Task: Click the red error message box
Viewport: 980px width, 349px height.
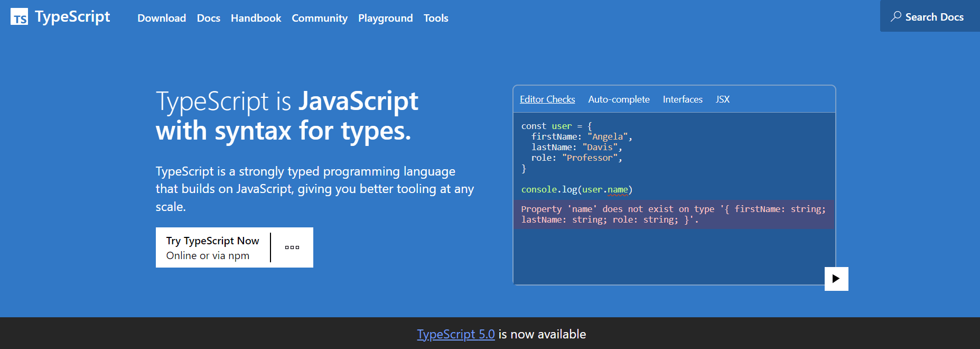Action: [674, 215]
